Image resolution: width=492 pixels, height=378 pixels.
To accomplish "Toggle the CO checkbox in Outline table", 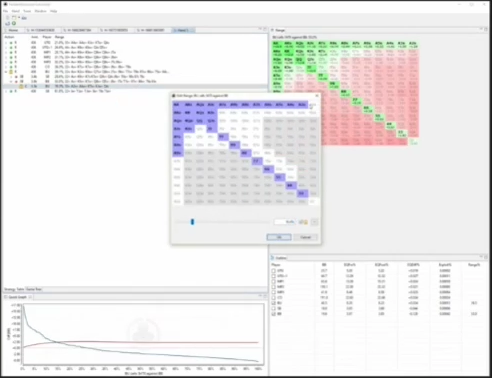I will (x=274, y=298).
